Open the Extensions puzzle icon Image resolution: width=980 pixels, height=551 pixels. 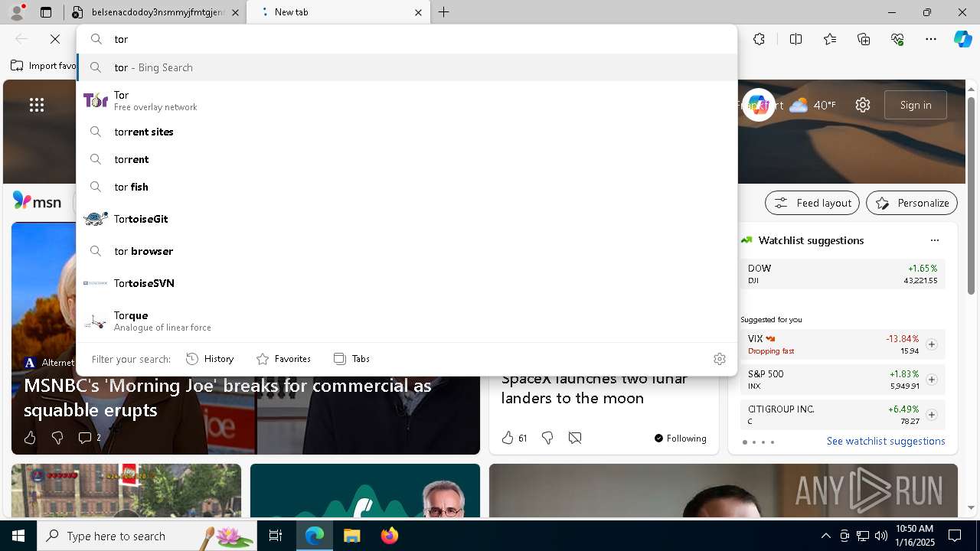pyautogui.click(x=759, y=39)
